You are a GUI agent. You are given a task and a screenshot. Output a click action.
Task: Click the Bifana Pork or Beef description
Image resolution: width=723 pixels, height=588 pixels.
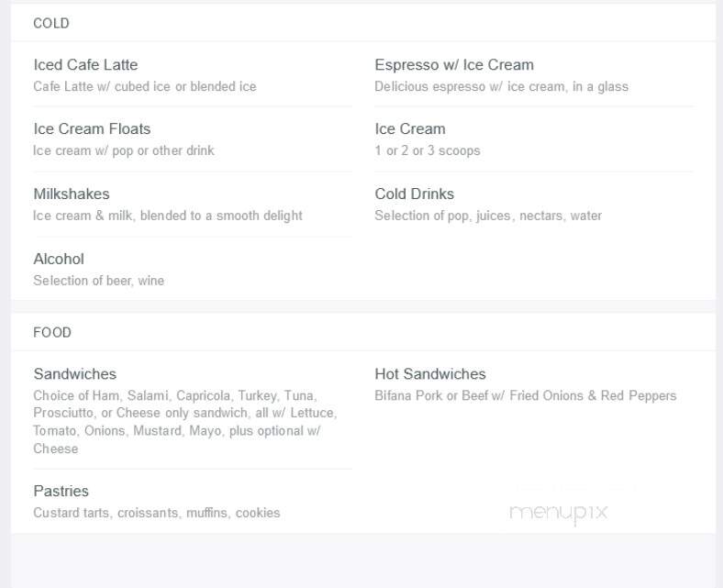pyautogui.click(x=525, y=395)
